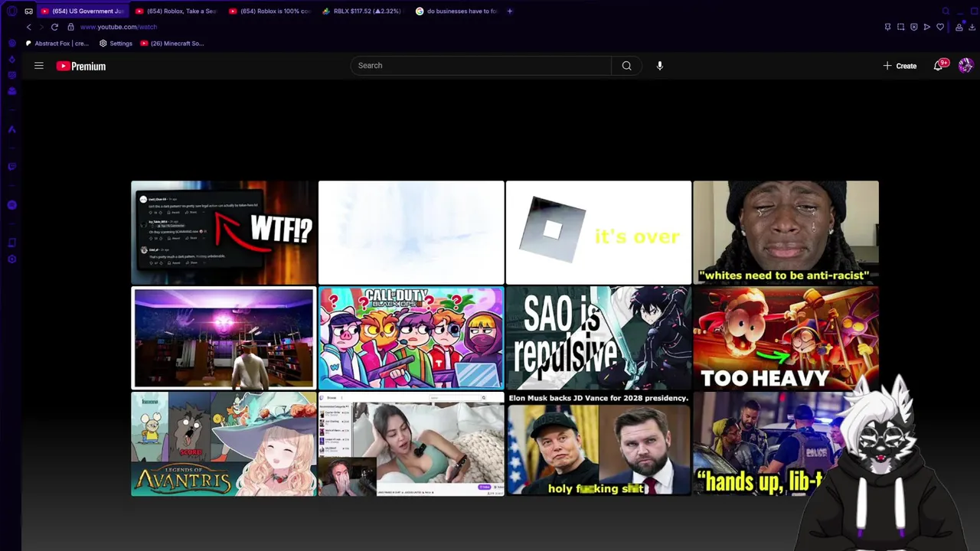Switch to the 'RBLX $117.52' tab
The image size is (980, 551).
tap(364, 11)
